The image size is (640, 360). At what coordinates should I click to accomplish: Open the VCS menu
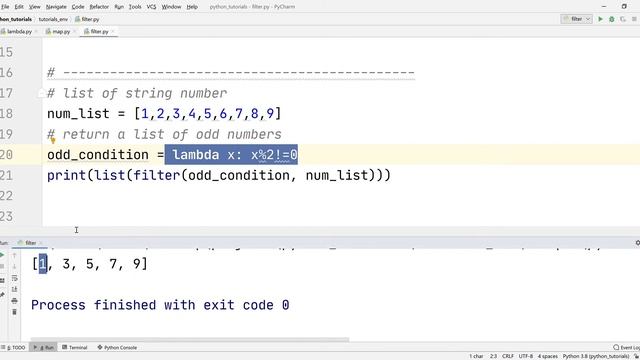151,7
